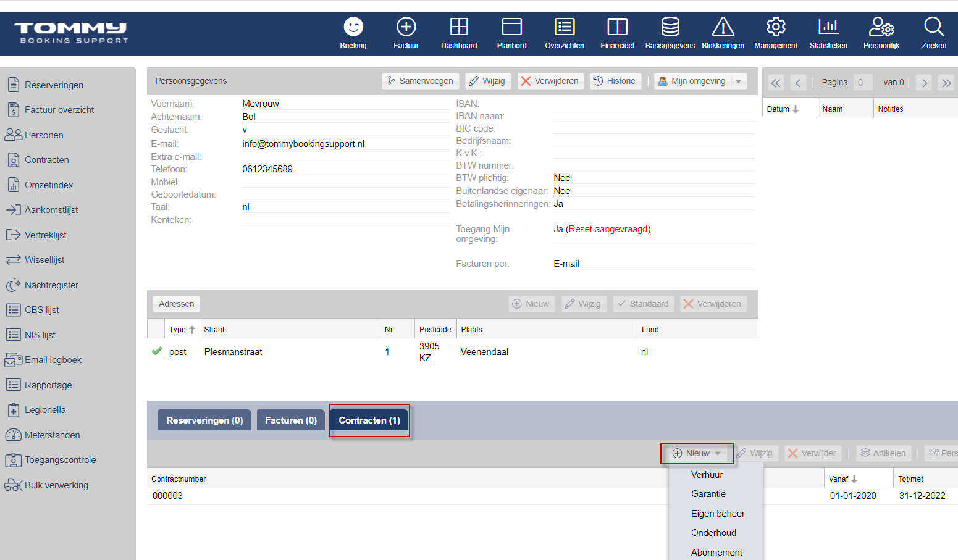Go to the first notes page
Screen dimensions: 958x560
[x=776, y=83]
